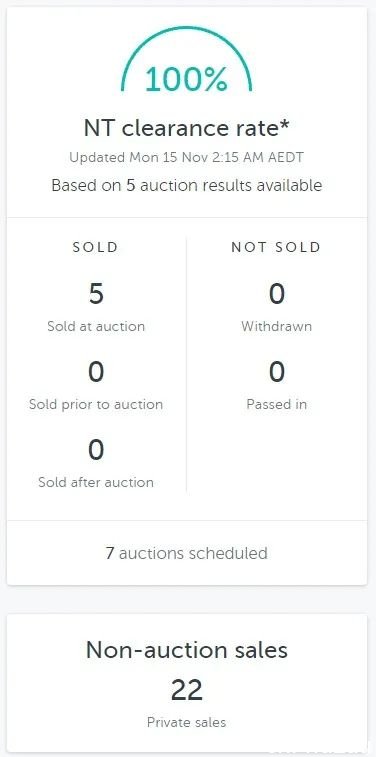376x757 pixels.
Task: Select the SOLD column header
Action: click(x=96, y=247)
